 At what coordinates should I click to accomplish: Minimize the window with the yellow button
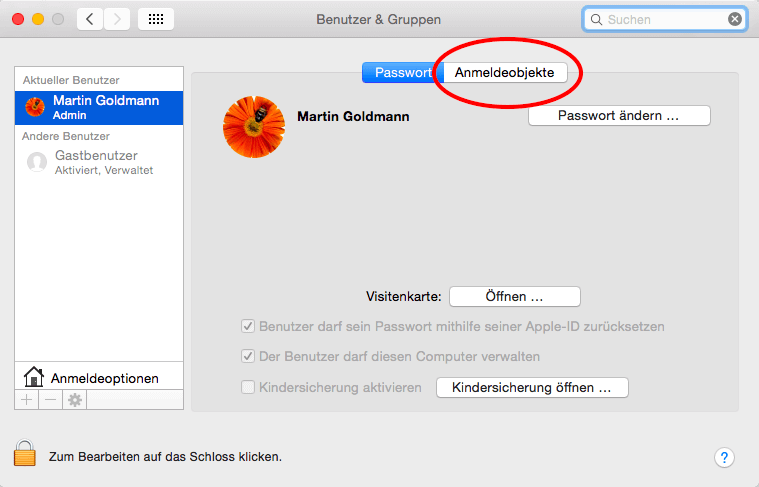click(x=38, y=19)
